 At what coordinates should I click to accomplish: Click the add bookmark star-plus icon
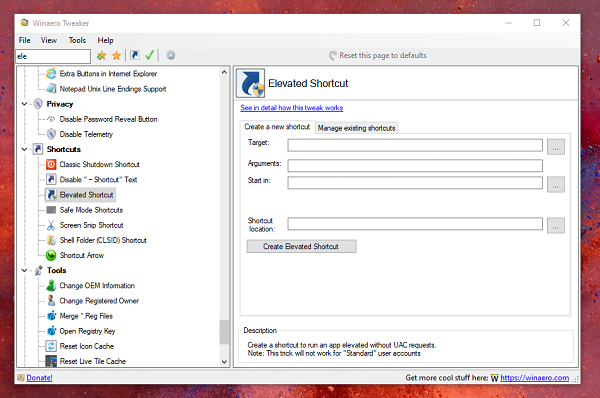(x=101, y=55)
